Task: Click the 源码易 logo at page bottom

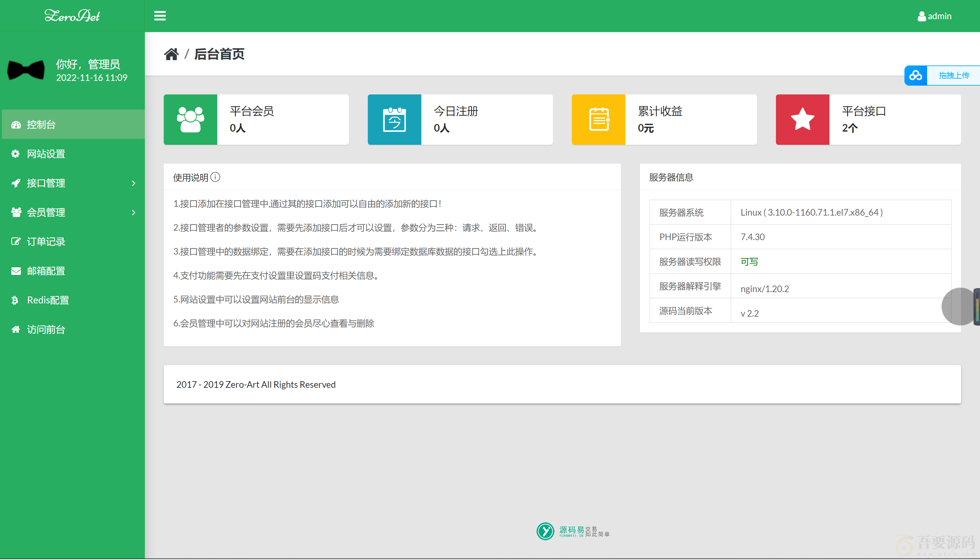Action: click(x=573, y=531)
